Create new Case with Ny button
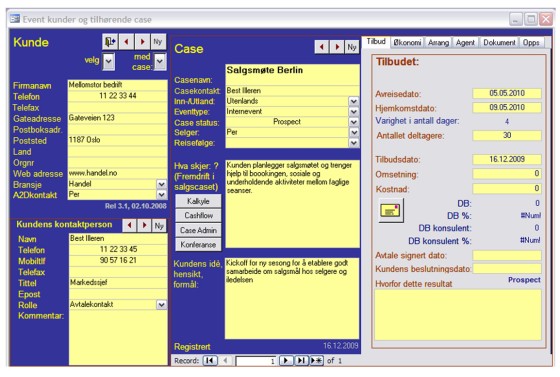The width and height of the screenshot is (560, 377). (352, 47)
